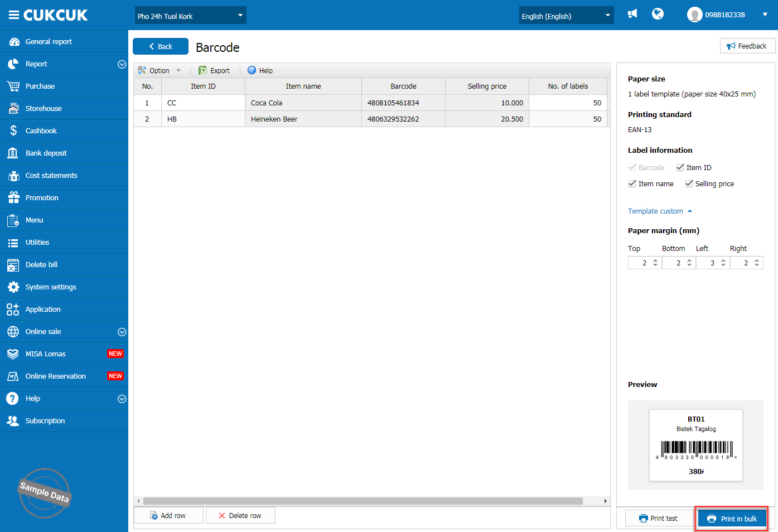This screenshot has width=778, height=532.
Task: Open Promotion via the gift icon
Action: [13, 197]
